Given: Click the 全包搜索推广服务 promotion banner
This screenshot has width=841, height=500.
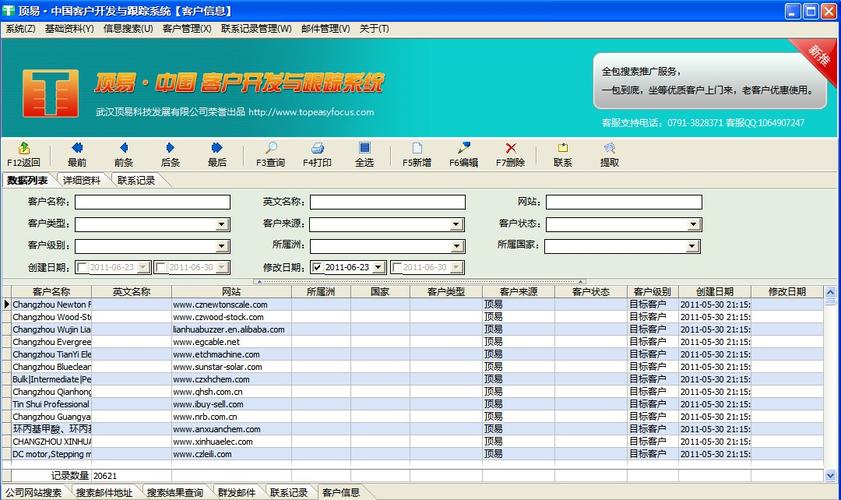Looking at the screenshot, I should [x=709, y=80].
